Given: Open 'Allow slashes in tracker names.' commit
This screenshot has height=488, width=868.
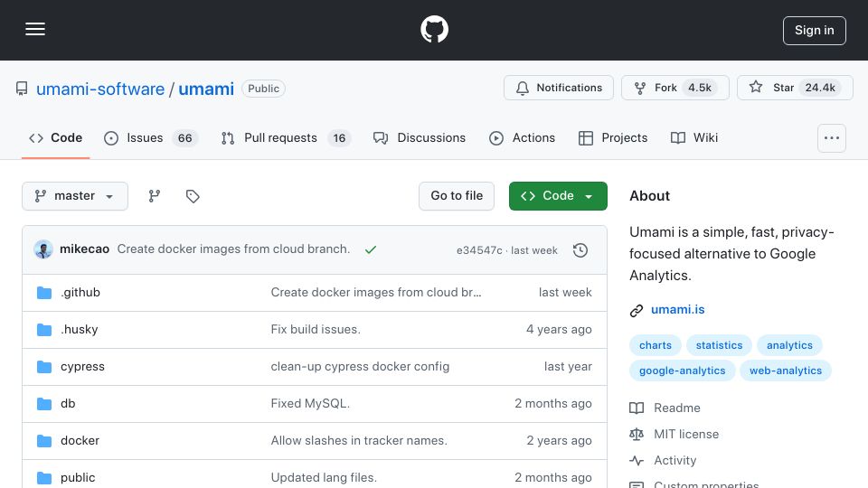Looking at the screenshot, I should tap(359, 440).
